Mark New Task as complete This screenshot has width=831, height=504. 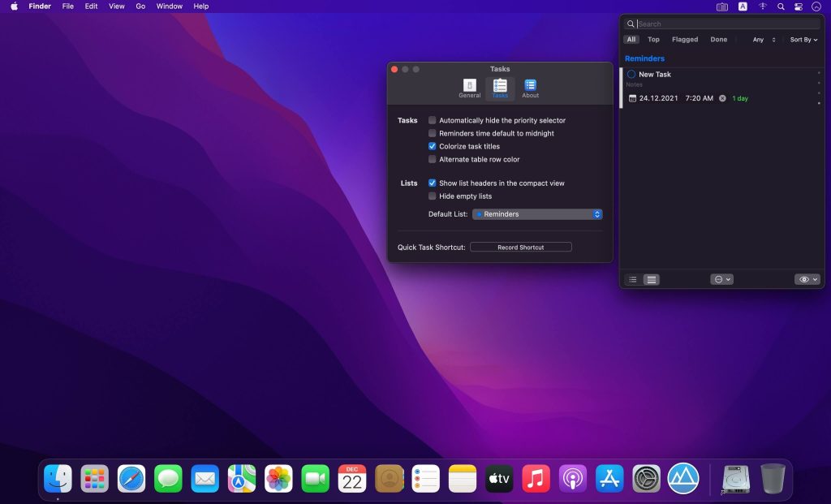[631, 75]
